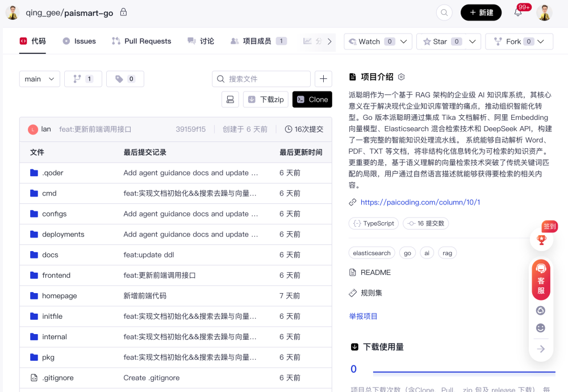568x392 pixels.
Task: Open the Pull Requests tab
Action: pyautogui.click(x=141, y=41)
